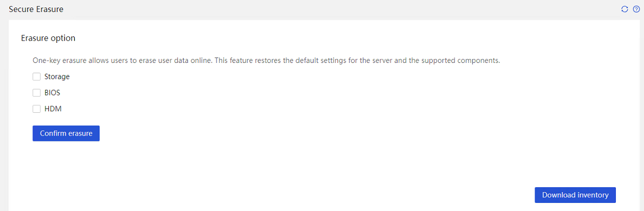Toggle the box beside BIOS
Screen dimensions: 644x211
click(36, 93)
